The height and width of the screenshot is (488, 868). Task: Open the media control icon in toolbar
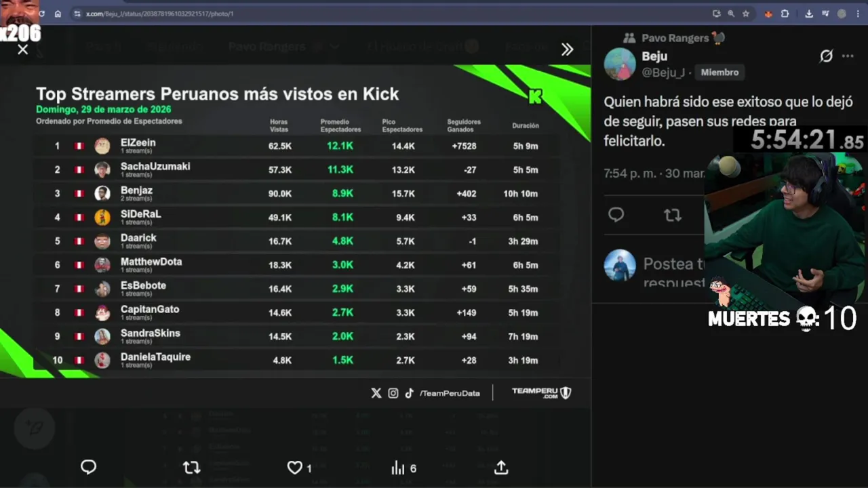pos(825,14)
